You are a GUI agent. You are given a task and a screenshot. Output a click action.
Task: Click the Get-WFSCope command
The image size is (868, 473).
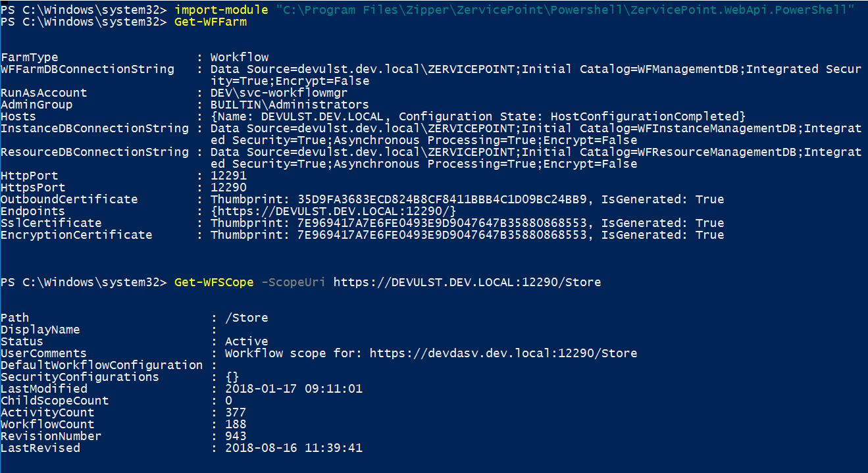pos(214,282)
